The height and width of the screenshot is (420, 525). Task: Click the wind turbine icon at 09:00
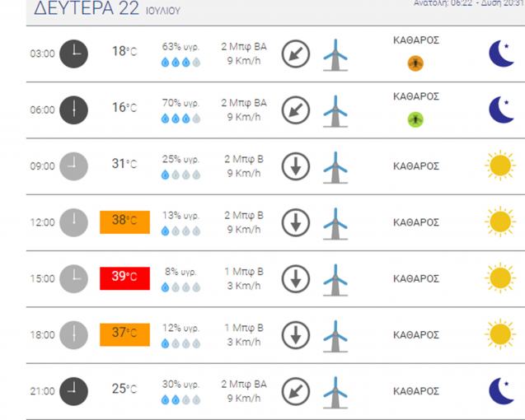[x=335, y=167]
